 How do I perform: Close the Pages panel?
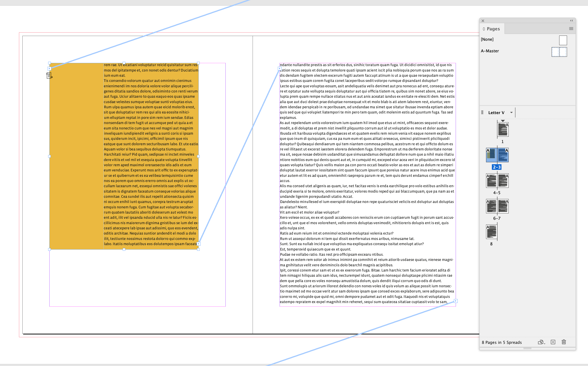pyautogui.click(x=483, y=21)
